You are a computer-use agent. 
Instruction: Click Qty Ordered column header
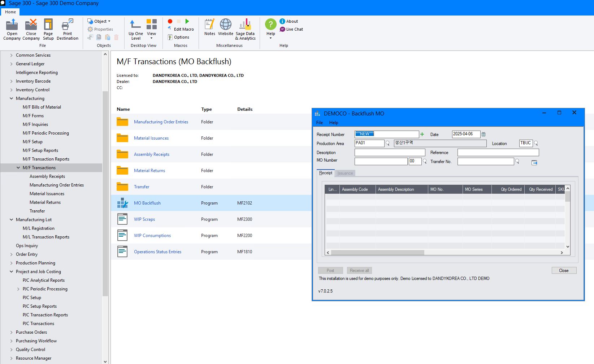[x=508, y=189]
